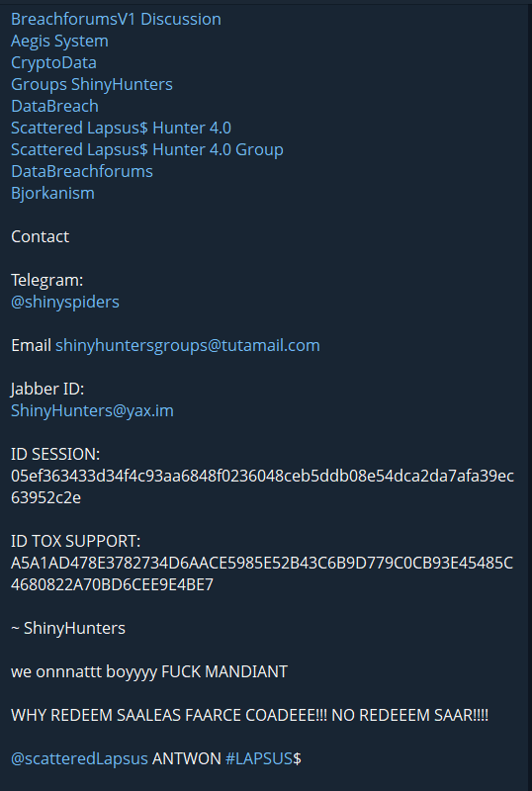Viewport: 532px width, 791px height.
Task: Click the Contact heading text
Action: [x=40, y=236]
